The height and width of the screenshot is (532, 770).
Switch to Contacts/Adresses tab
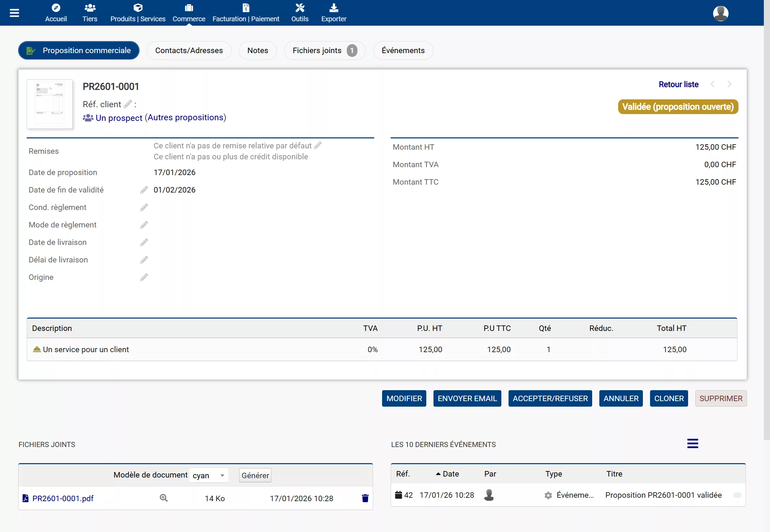(x=189, y=51)
